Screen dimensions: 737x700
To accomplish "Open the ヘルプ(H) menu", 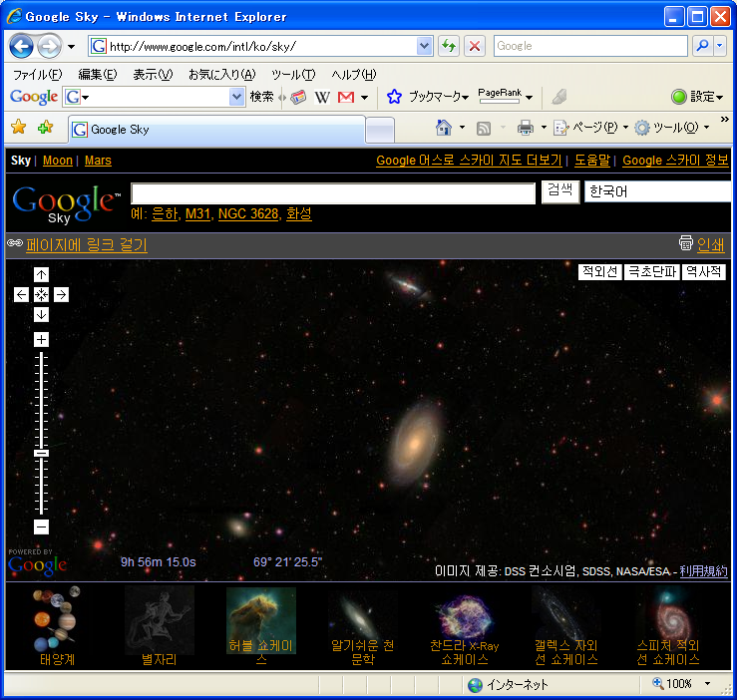I will [x=354, y=75].
